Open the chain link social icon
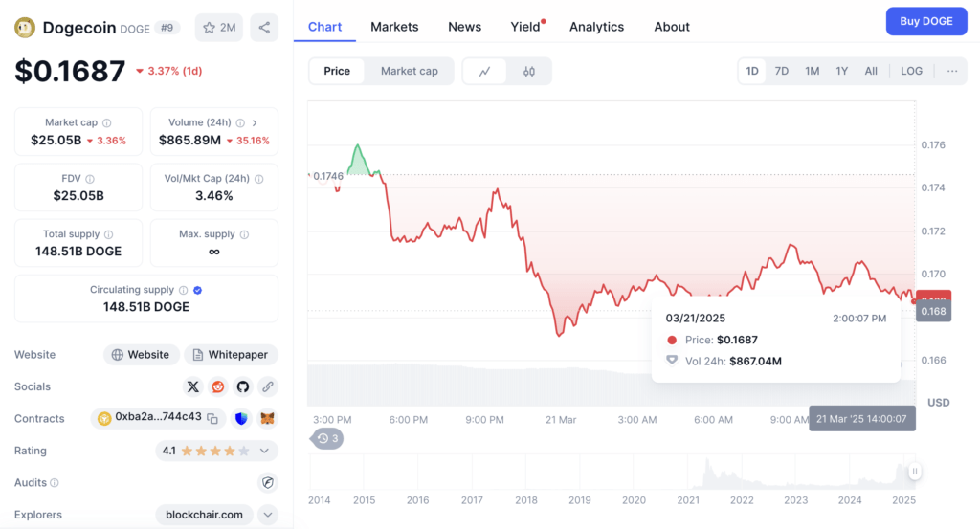Viewport: 980px width, 529px height. point(268,386)
